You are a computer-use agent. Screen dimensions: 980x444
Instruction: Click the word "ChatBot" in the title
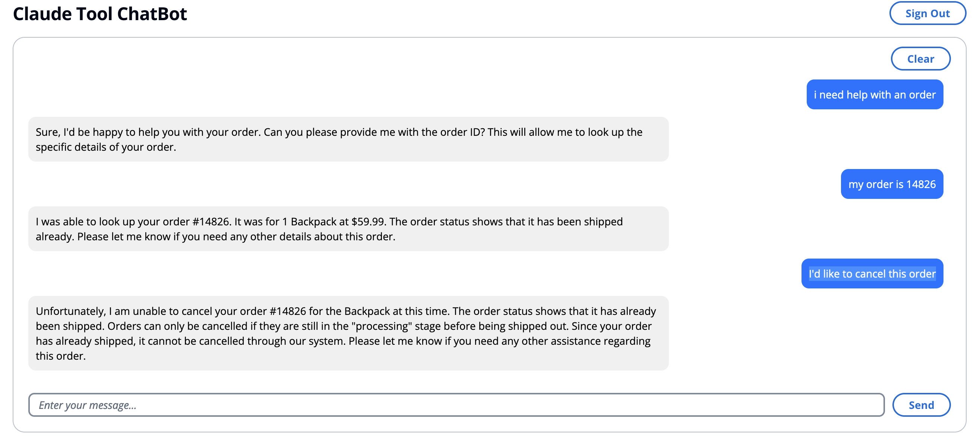[x=152, y=14]
